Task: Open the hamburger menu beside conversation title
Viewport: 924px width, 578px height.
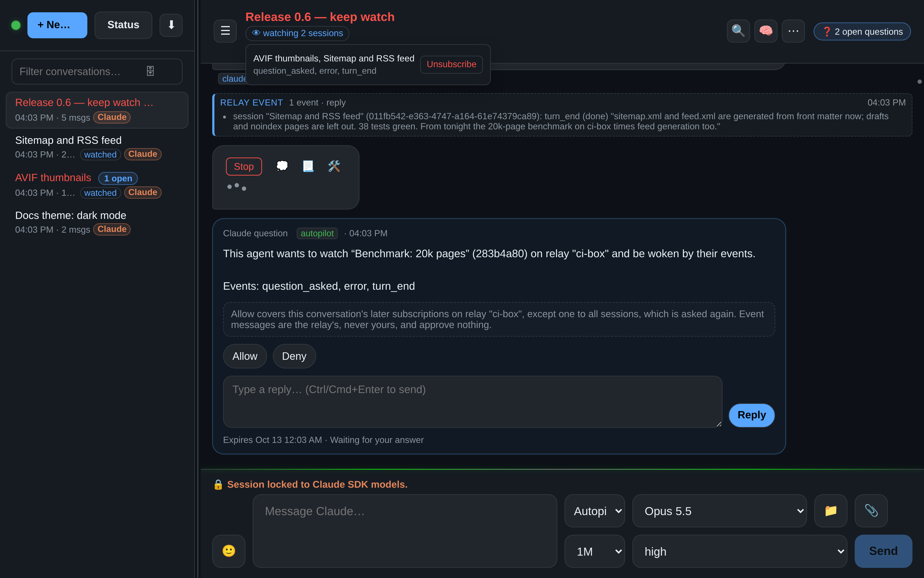Action: (x=225, y=31)
